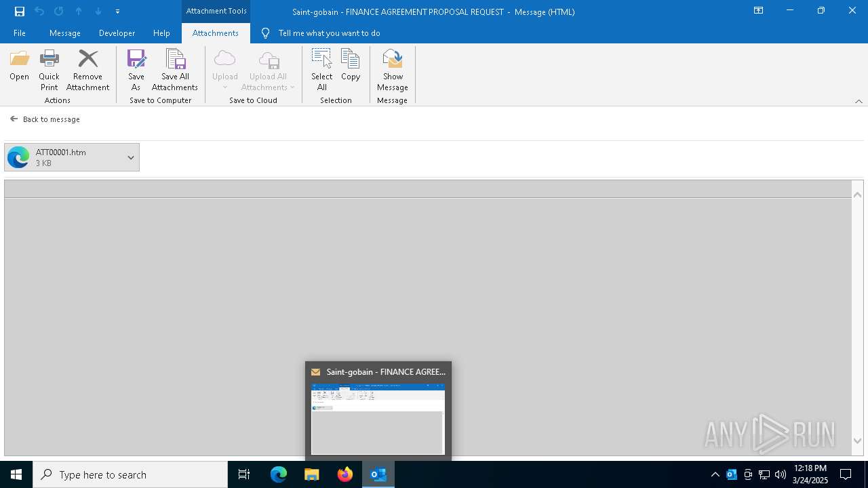Click the Saint-gobain window thumbnail preview
This screenshot has width=868, height=488.
(378, 419)
